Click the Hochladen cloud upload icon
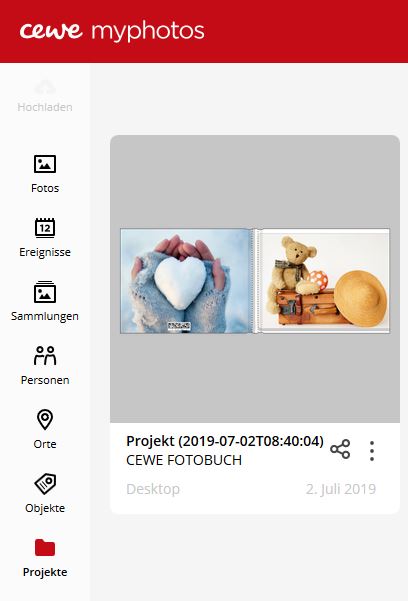The width and height of the screenshot is (408, 601). 45,87
